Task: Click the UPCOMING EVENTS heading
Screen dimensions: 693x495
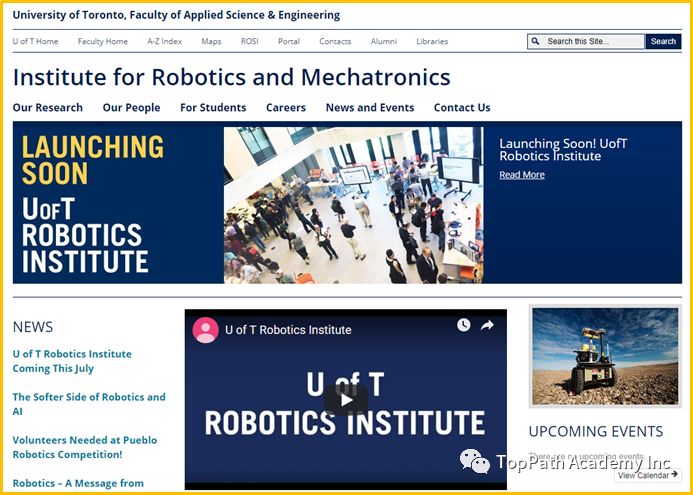Action: click(x=596, y=431)
